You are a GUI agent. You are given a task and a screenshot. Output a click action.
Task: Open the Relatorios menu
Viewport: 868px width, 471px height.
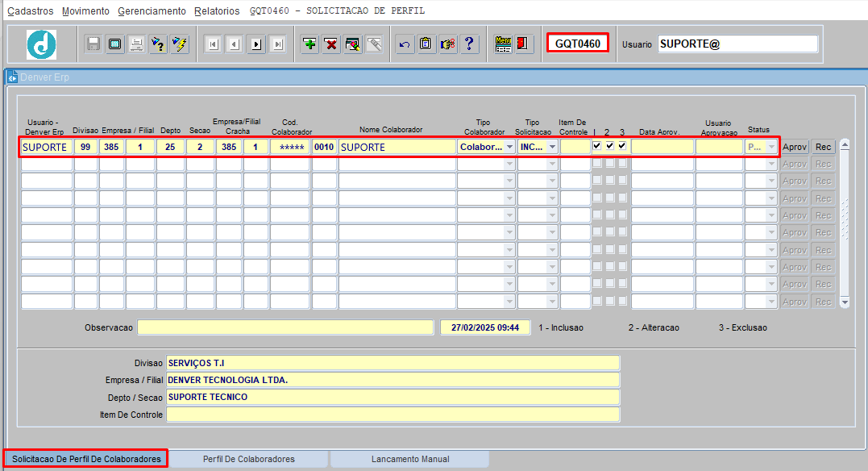[217, 11]
